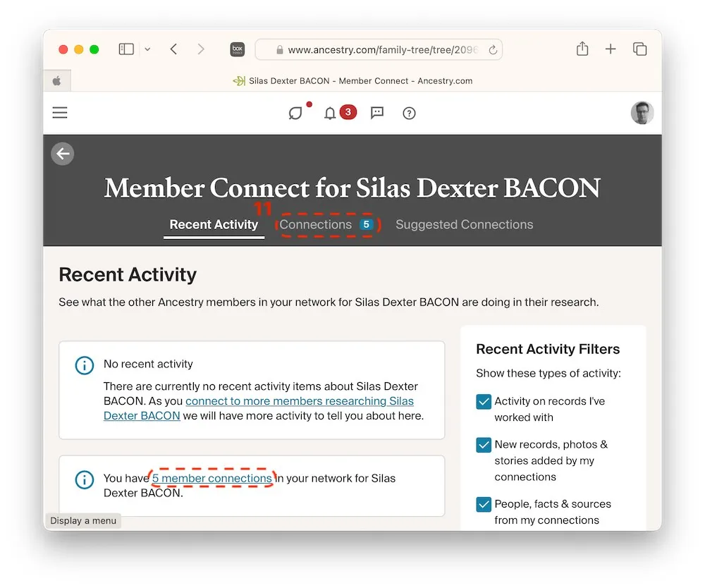Show the tab overview icon
705x588 pixels.
point(639,49)
